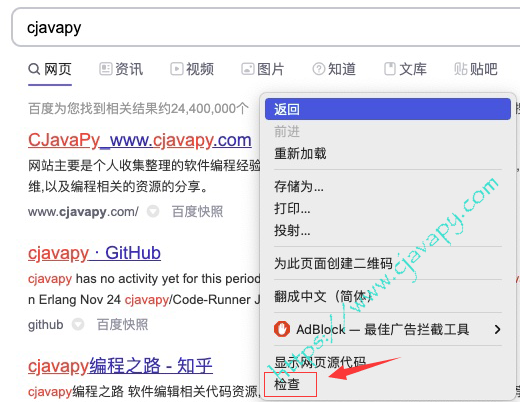520x402 pixels.
Task: Select 存储为... from the context menu
Action: [x=388, y=186]
